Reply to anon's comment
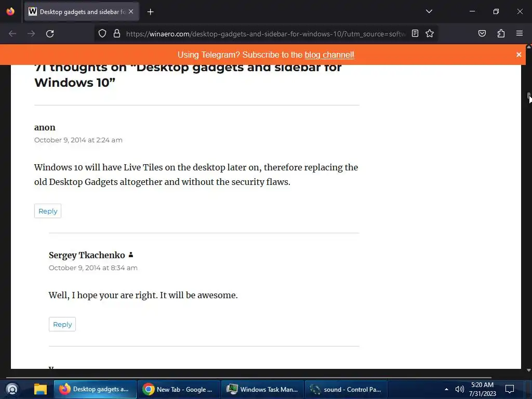 [48, 211]
